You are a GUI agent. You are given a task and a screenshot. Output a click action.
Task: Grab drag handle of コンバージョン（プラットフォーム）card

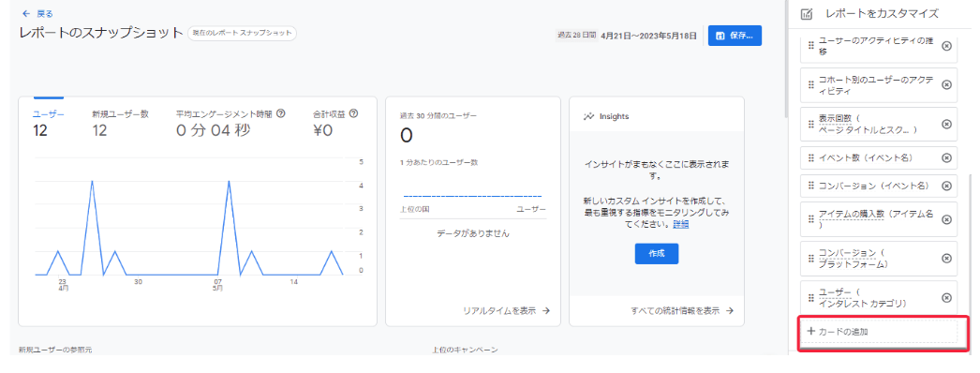tap(810, 259)
